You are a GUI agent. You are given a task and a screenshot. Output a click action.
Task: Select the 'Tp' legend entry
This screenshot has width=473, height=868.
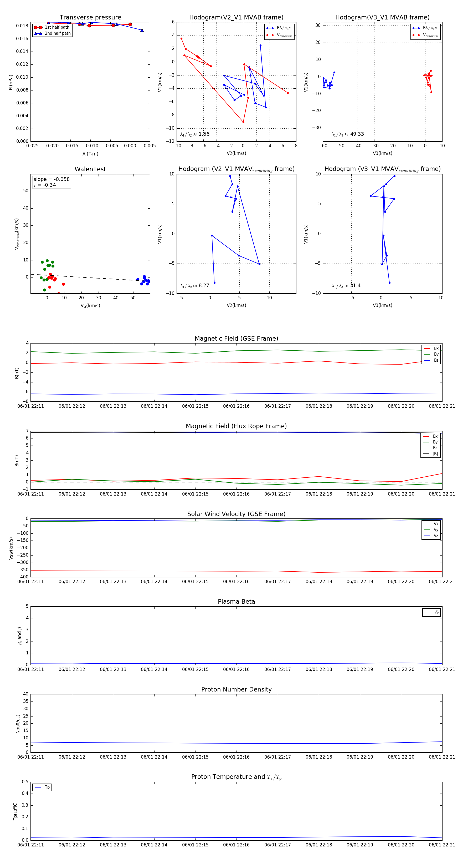pyautogui.click(x=42, y=788)
